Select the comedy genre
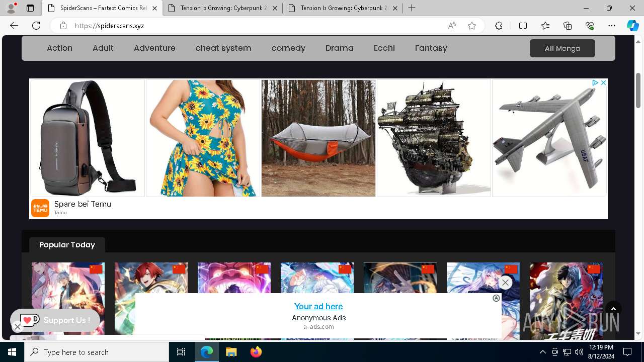The width and height of the screenshot is (644, 362). 288,48
